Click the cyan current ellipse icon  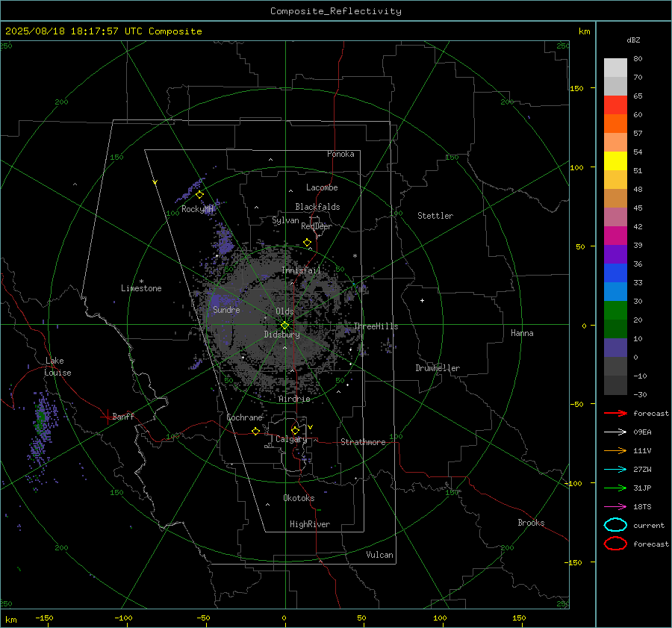click(x=615, y=525)
